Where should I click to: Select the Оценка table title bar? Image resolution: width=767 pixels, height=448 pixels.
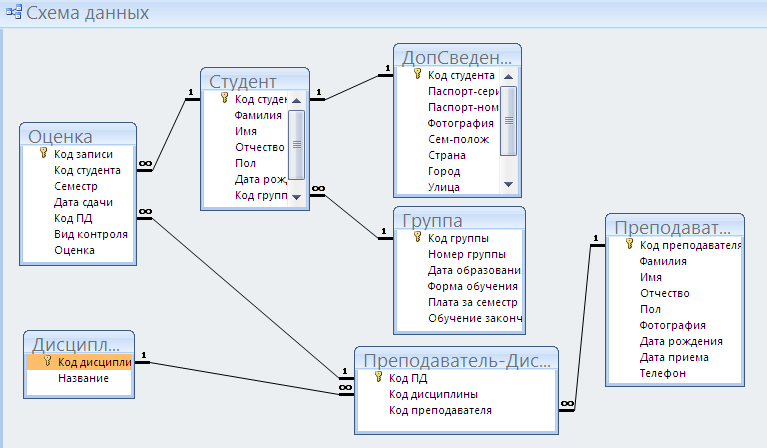tap(78, 135)
